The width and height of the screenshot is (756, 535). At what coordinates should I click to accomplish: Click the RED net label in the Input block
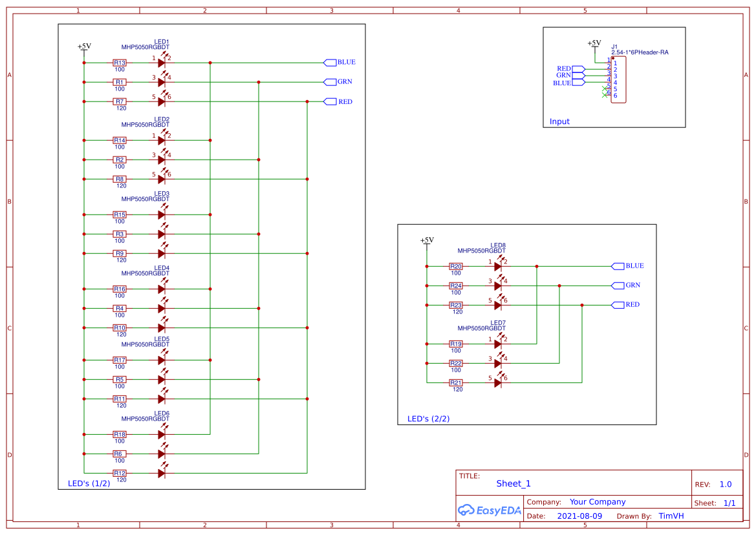pyautogui.click(x=563, y=69)
